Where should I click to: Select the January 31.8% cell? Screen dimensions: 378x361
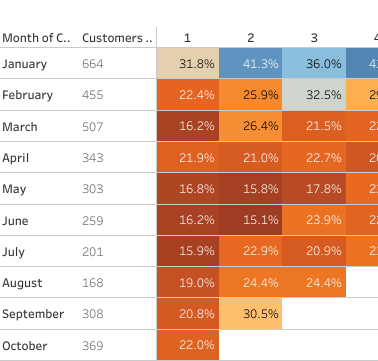[188, 63]
